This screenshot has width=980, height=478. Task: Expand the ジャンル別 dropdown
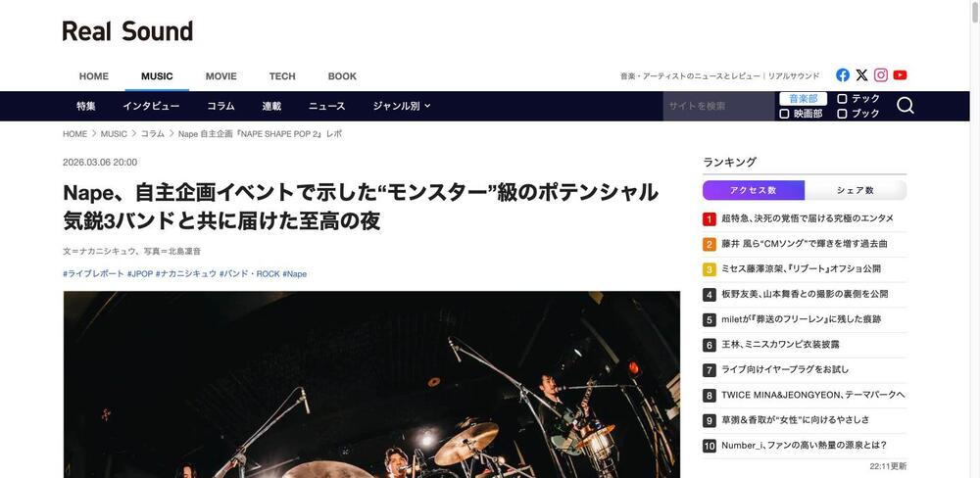(402, 106)
